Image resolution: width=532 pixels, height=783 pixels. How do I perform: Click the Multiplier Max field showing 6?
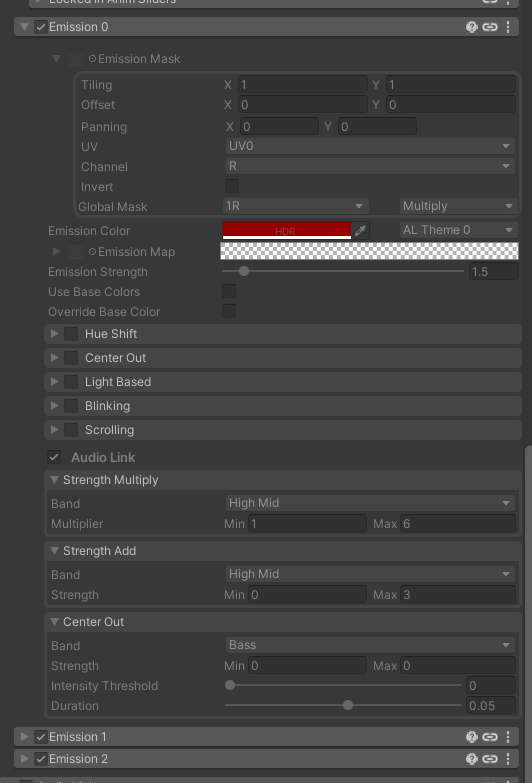(458, 524)
